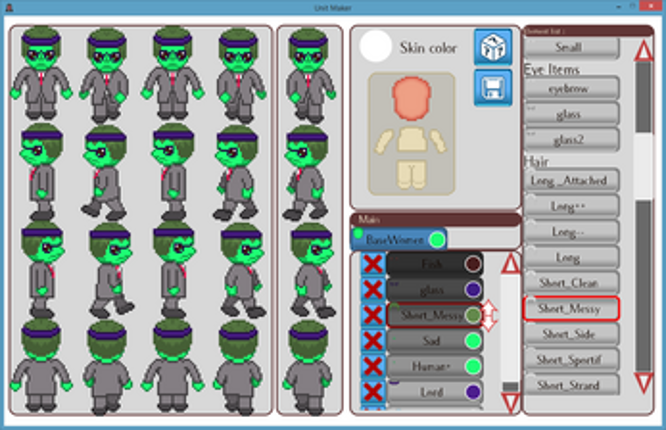The height and width of the screenshot is (430, 666).
Task: Click the element list scrollbar thumb
Action: point(643,166)
